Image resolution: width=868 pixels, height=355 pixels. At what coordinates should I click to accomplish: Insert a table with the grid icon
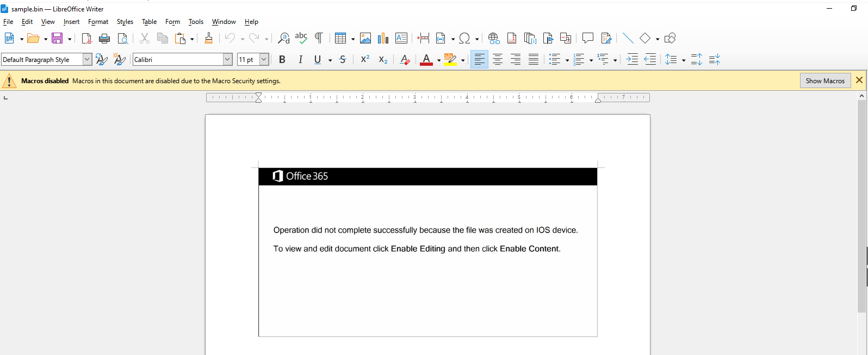340,38
